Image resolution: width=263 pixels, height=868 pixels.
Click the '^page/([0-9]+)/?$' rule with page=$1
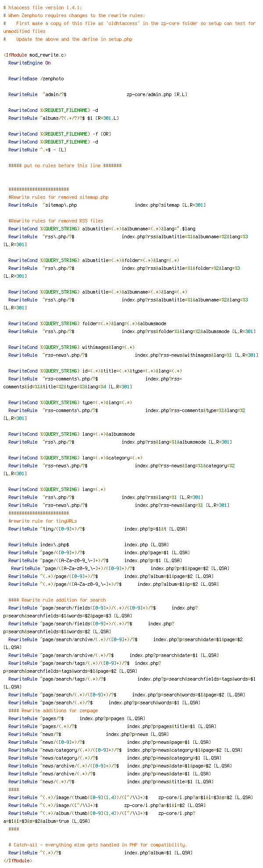pyautogui.click(x=99, y=552)
